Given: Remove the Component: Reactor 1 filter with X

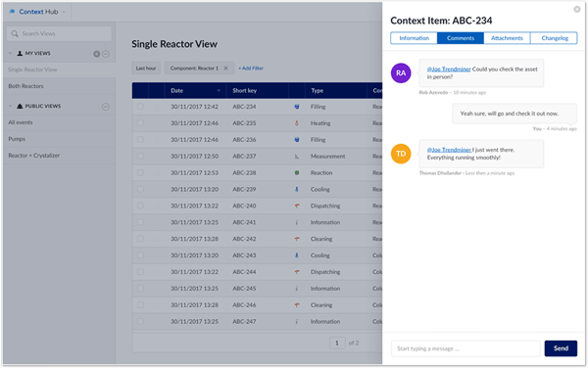Looking at the screenshot, I should (225, 69).
